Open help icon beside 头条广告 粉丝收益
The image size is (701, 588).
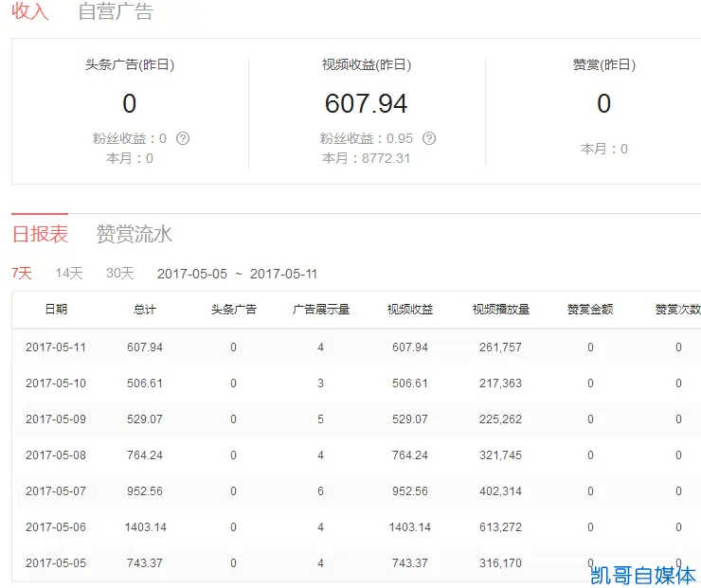click(x=183, y=138)
